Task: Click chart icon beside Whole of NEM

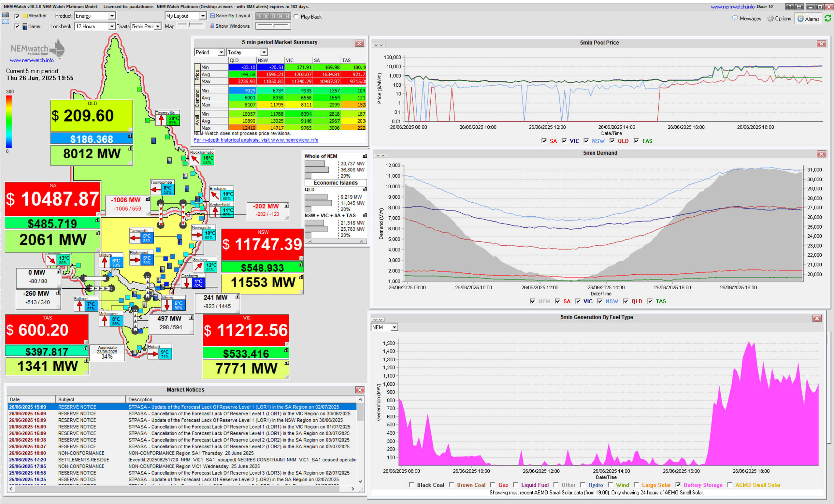Action: click(x=365, y=156)
